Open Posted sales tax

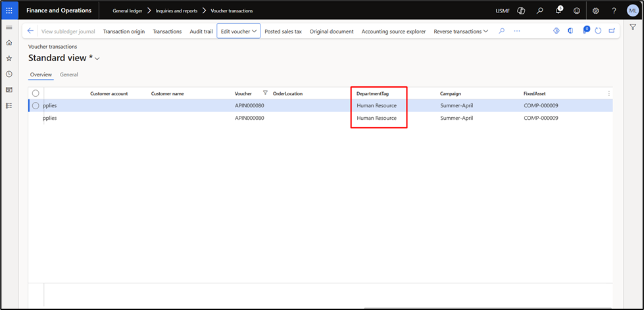coord(283,31)
